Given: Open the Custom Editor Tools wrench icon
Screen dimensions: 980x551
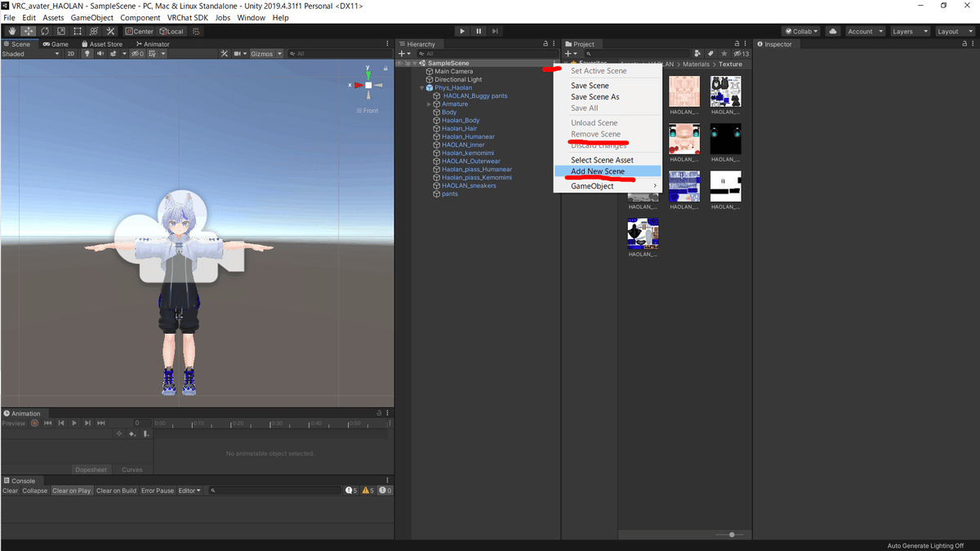Looking at the screenshot, I should pos(110,31).
